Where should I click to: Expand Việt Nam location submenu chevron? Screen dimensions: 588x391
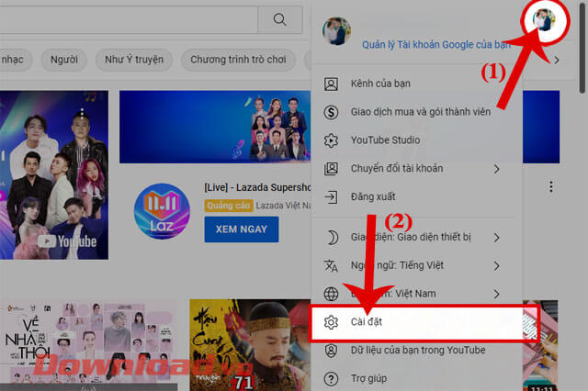tap(496, 294)
